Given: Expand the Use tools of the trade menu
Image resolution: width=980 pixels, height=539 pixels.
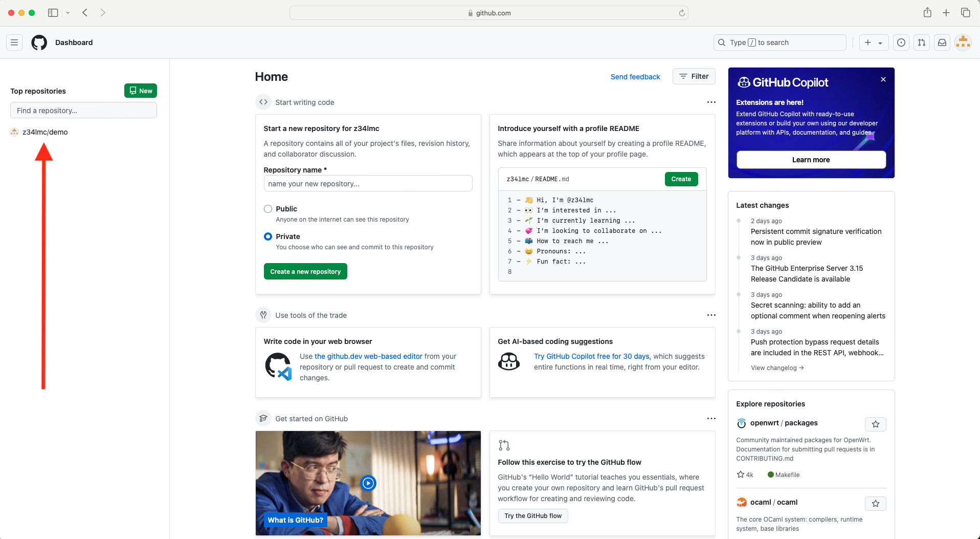Looking at the screenshot, I should coord(711,315).
